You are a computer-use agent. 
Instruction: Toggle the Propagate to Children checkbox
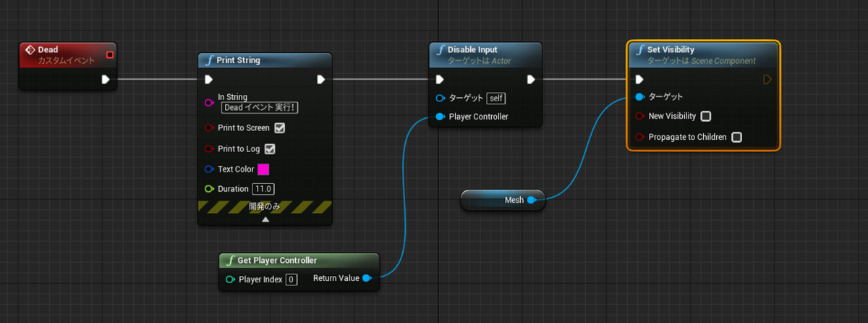pos(736,137)
